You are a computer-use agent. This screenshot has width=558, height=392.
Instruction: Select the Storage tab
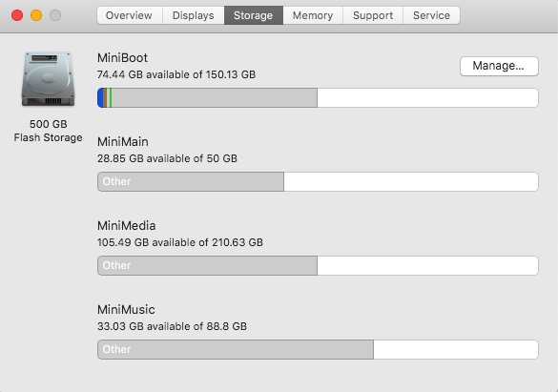click(254, 15)
